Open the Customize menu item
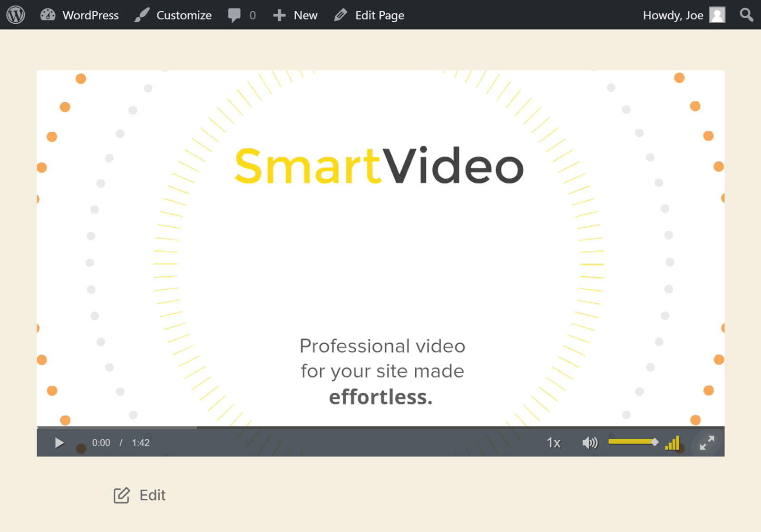 (x=173, y=15)
